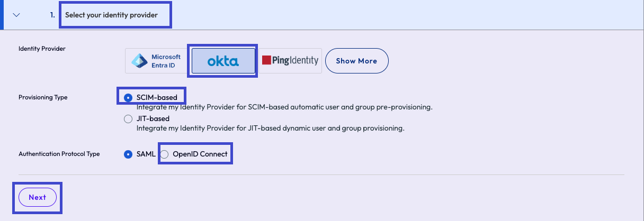The height and width of the screenshot is (221, 644).
Task: Select the Okta identity provider tile
Action: coord(223,61)
